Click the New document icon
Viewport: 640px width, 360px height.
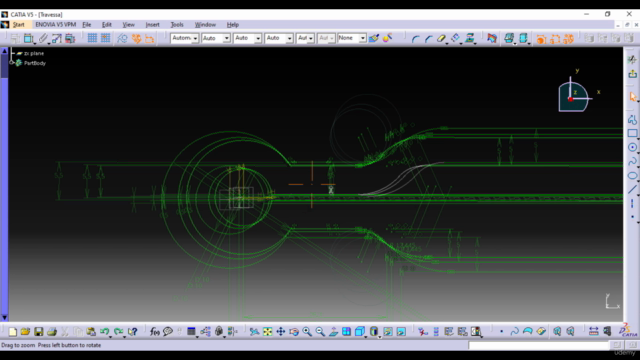click(13, 331)
